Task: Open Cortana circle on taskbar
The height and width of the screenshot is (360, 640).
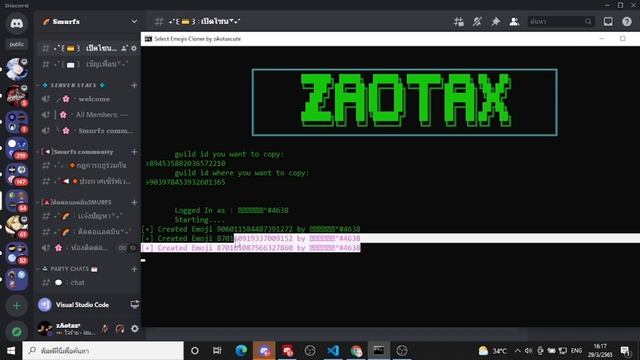Action: point(195,351)
